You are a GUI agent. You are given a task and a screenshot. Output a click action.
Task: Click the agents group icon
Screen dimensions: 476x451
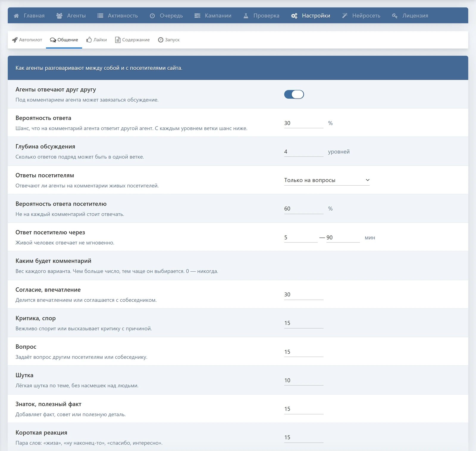point(59,16)
